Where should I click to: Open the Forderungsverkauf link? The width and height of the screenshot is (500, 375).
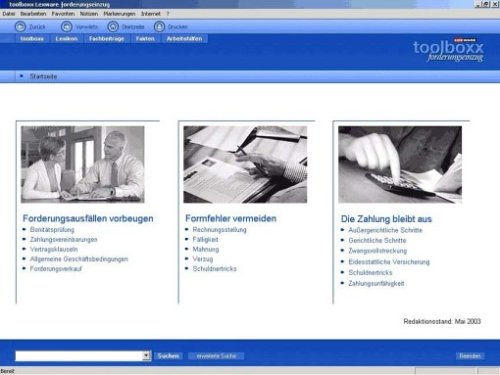(x=56, y=269)
